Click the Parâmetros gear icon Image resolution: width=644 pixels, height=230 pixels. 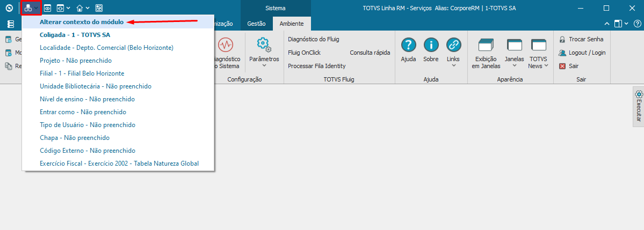point(264,44)
